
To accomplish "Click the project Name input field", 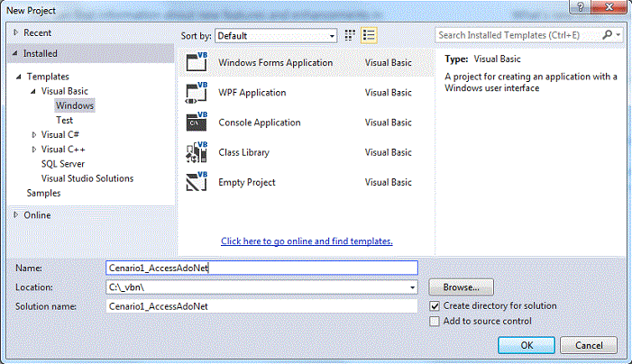I will (x=262, y=268).
